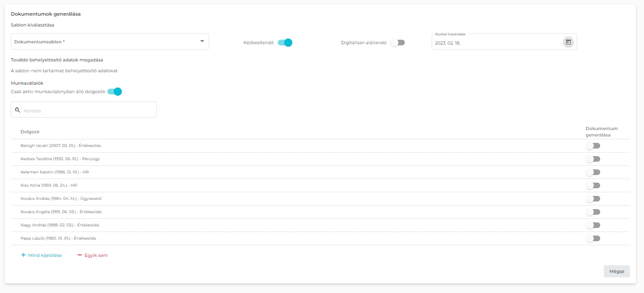Click Mind kijelölése to select all
This screenshot has height=293, width=644.
pyautogui.click(x=41, y=255)
